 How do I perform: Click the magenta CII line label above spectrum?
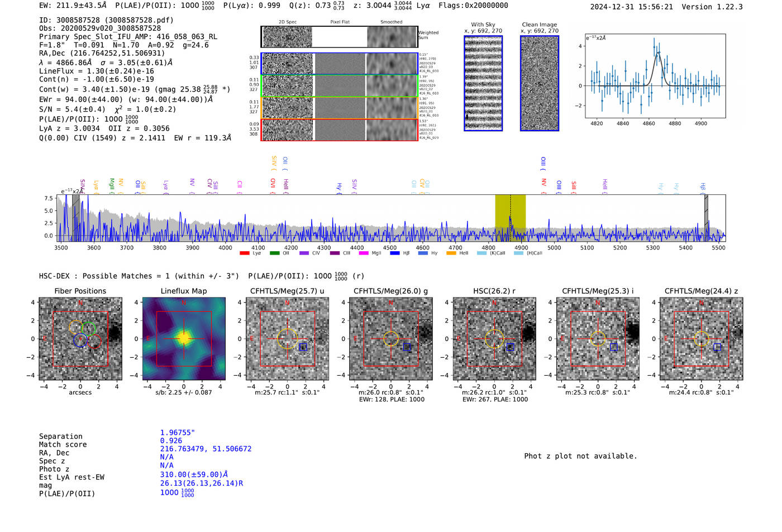(x=239, y=186)
